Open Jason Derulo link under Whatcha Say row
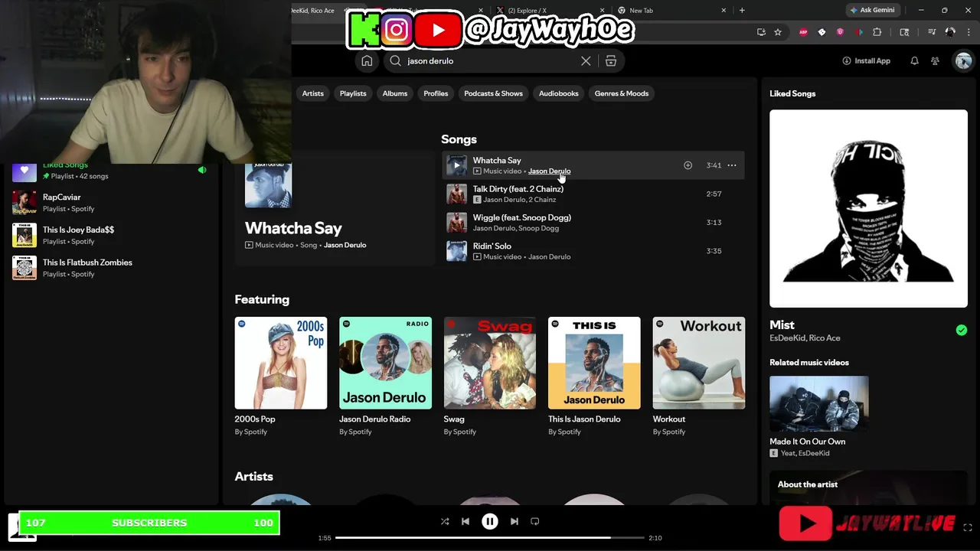This screenshot has width=980, height=551. 549,171
